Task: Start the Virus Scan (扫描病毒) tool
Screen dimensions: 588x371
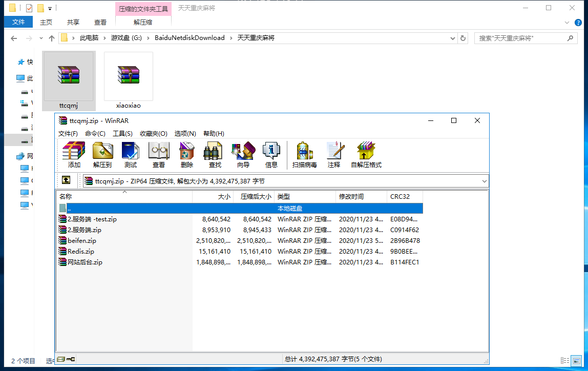Action: click(x=304, y=155)
